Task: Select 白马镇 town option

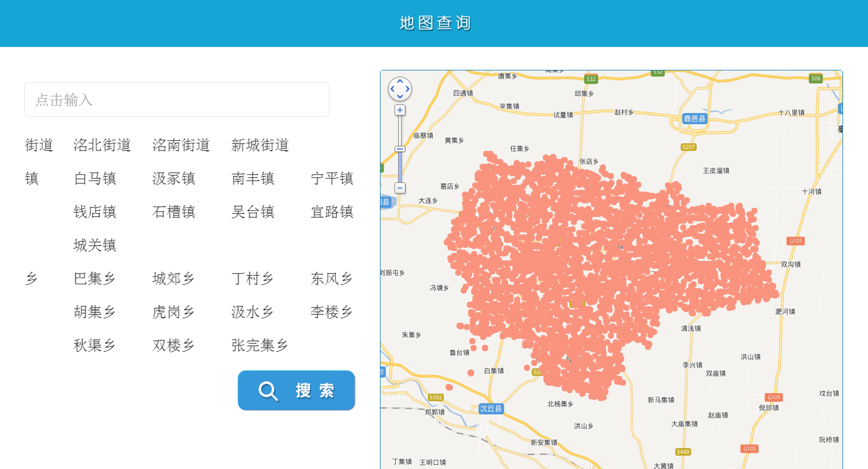Action: 95,179
